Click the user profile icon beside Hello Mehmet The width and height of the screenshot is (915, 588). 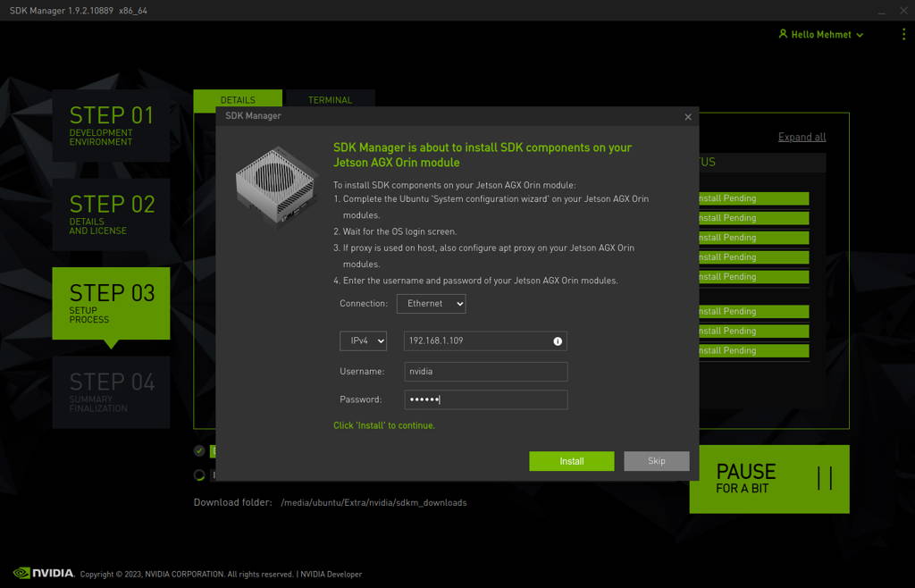pyautogui.click(x=783, y=34)
